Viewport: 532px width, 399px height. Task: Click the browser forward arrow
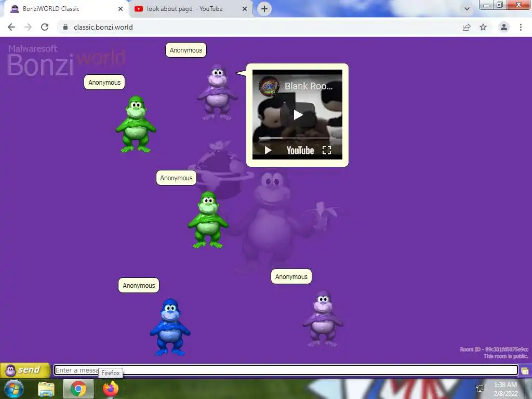point(28,27)
